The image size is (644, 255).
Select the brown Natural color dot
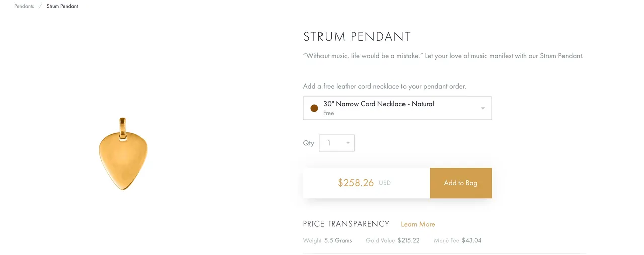point(314,108)
